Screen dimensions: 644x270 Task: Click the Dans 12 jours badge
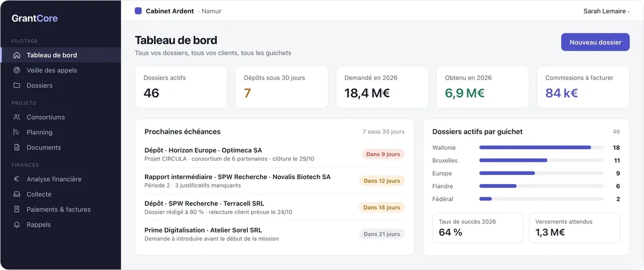point(382,181)
